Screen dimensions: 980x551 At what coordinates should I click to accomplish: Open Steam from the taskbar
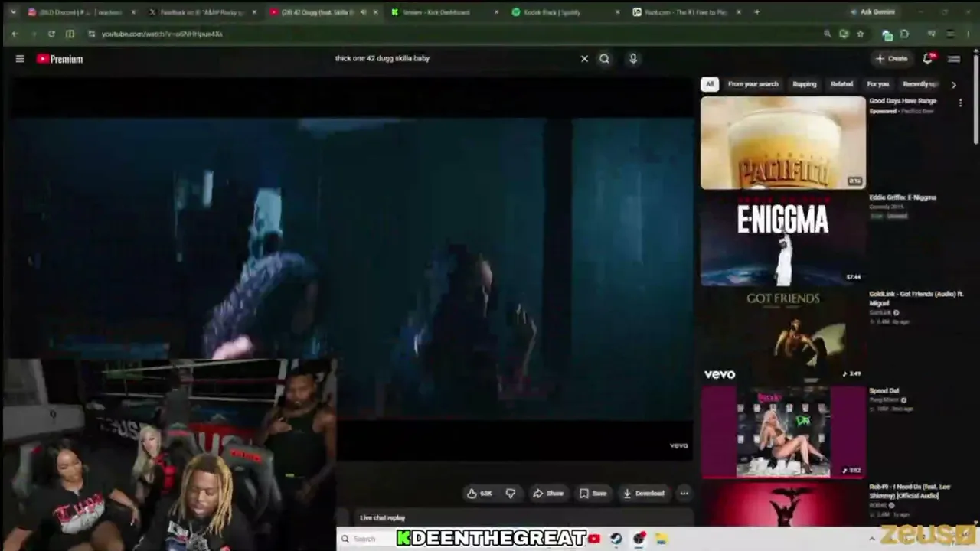pos(616,539)
